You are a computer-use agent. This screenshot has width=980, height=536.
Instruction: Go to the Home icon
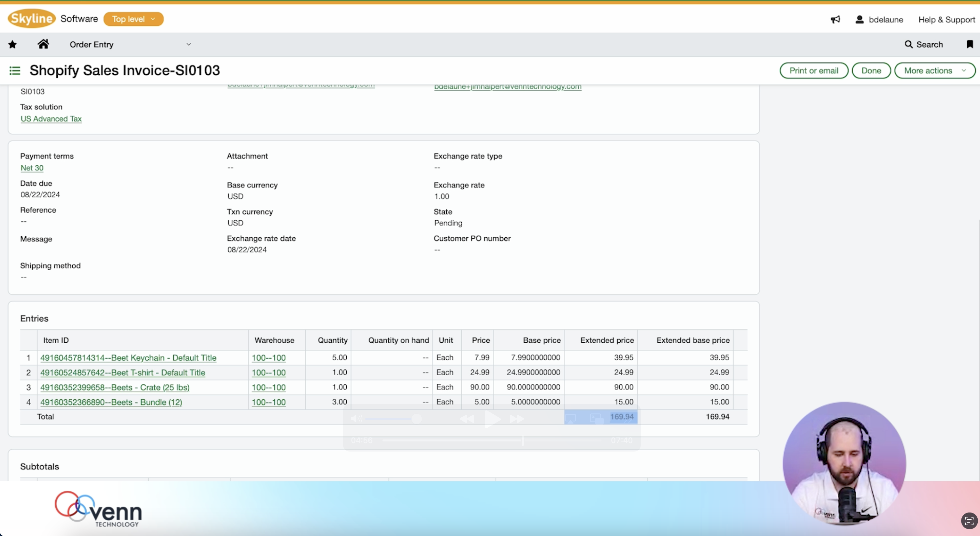tap(43, 44)
